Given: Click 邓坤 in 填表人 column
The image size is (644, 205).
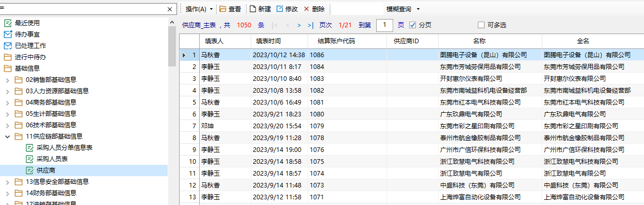Looking at the screenshot, I should tap(207, 126).
